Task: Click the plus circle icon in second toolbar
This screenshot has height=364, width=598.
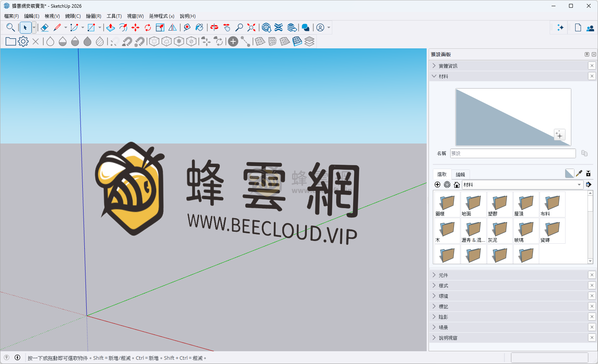Action: point(233,41)
